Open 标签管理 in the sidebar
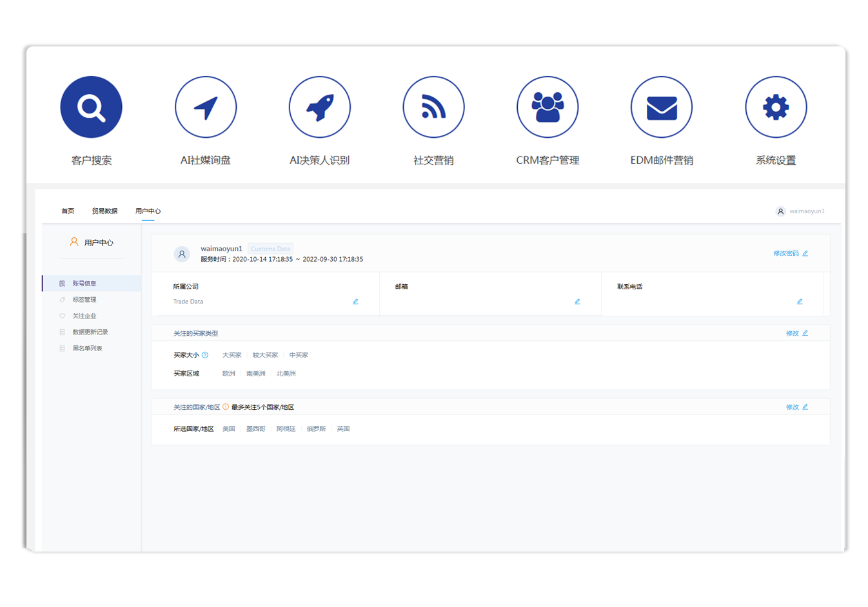868x607 pixels. (84, 300)
